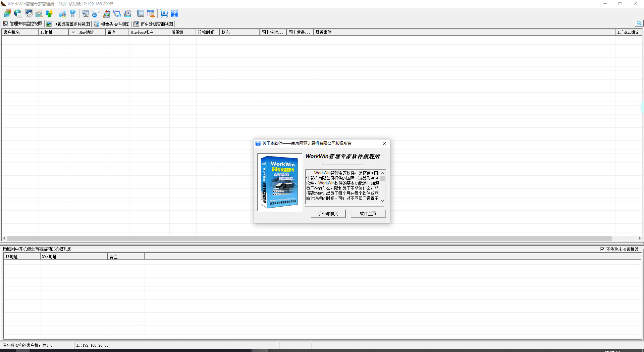Open the blue notebook toolbar icon
The height and width of the screenshot is (352, 644).
coord(141,13)
